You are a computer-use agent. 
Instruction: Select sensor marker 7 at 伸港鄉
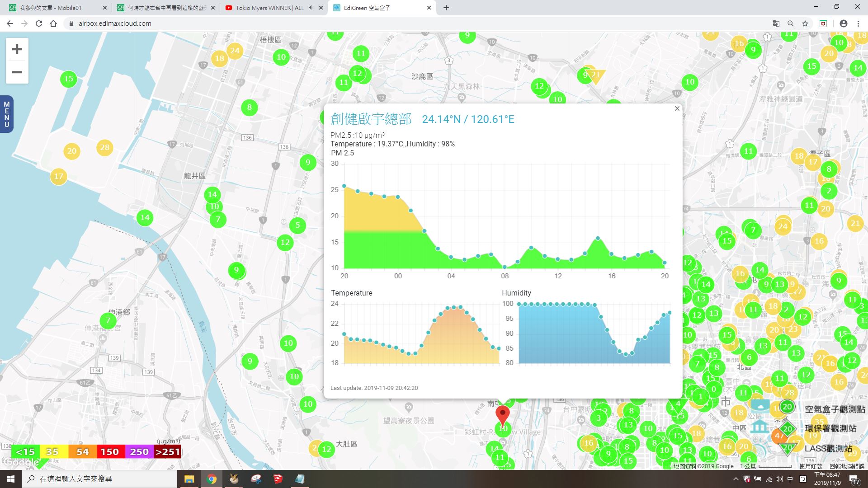[x=108, y=321]
